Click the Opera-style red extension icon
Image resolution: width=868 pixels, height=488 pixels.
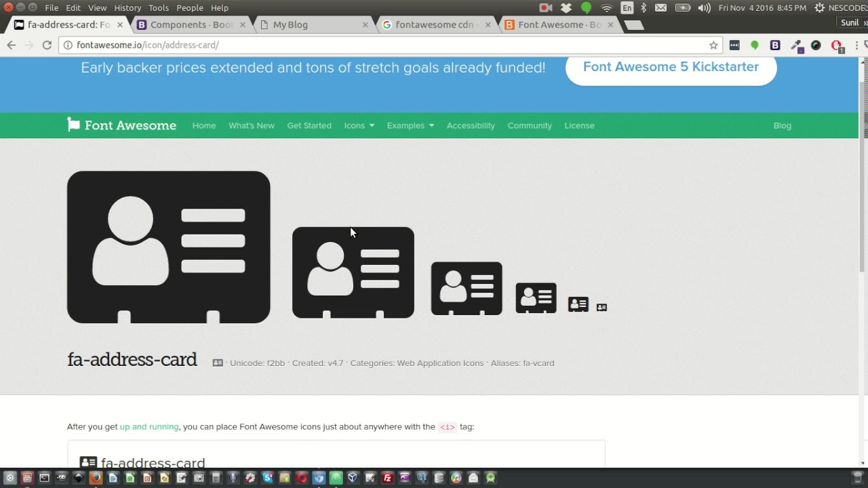(837, 45)
